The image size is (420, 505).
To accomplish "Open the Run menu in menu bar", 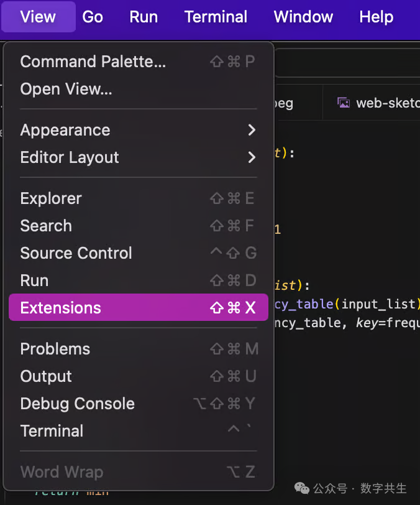I will tap(144, 17).
